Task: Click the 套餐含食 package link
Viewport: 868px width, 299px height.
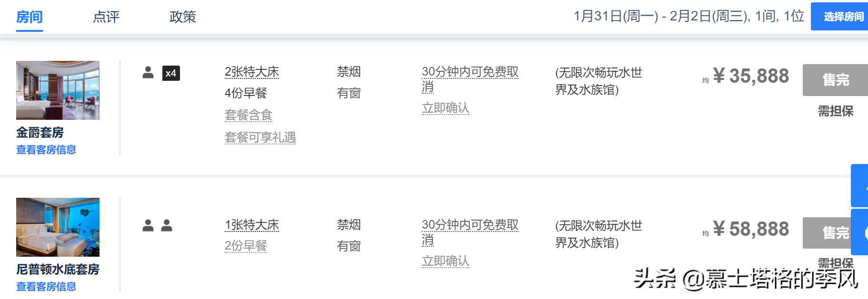Action: (248, 115)
